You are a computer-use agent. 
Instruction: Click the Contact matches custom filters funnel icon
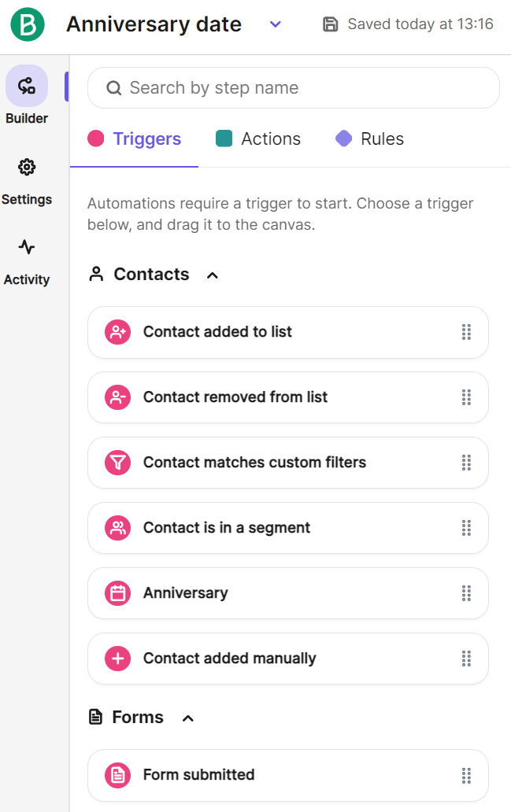[117, 463]
